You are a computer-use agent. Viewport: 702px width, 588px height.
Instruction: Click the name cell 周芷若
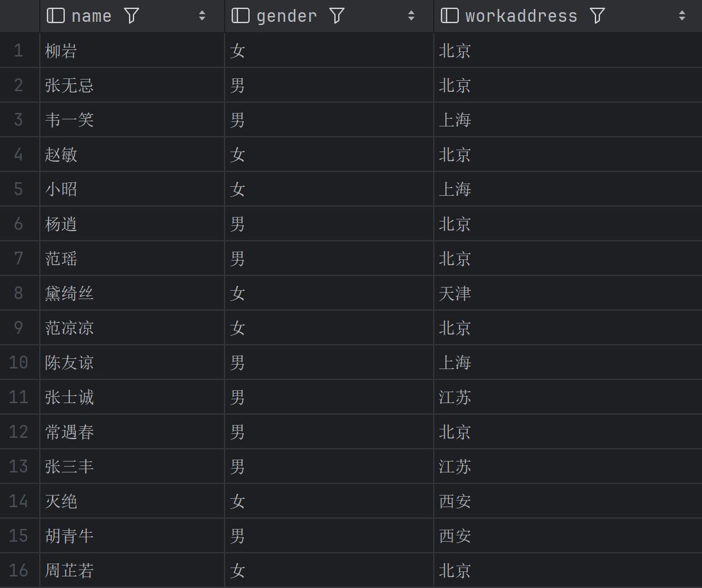point(69,571)
